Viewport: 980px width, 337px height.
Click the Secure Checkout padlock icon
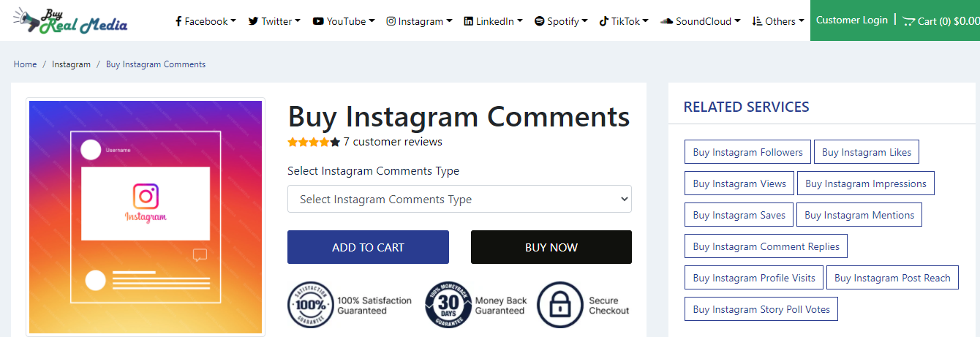(559, 305)
